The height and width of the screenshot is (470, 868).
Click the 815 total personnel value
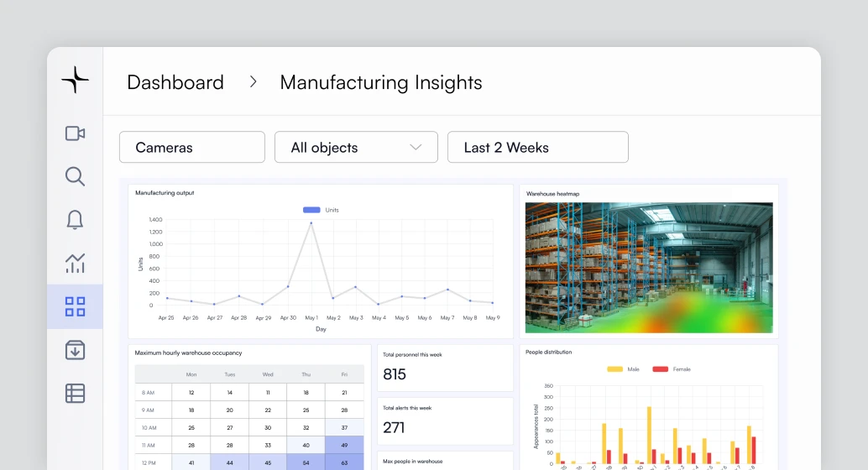(395, 375)
